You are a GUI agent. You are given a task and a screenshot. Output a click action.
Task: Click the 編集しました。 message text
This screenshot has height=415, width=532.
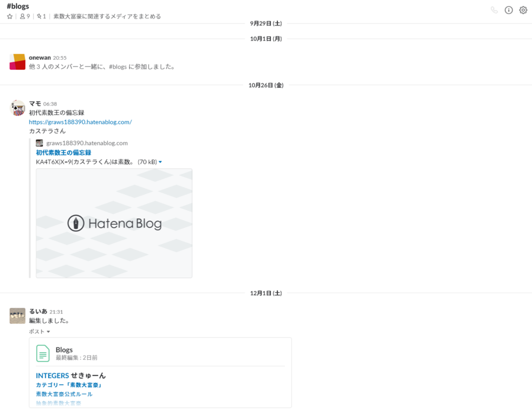pos(49,320)
